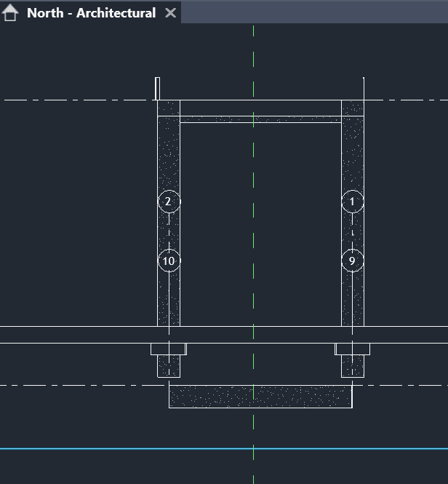Select the thin vertical line above right column
The height and width of the screenshot is (484, 448).
(x=364, y=88)
